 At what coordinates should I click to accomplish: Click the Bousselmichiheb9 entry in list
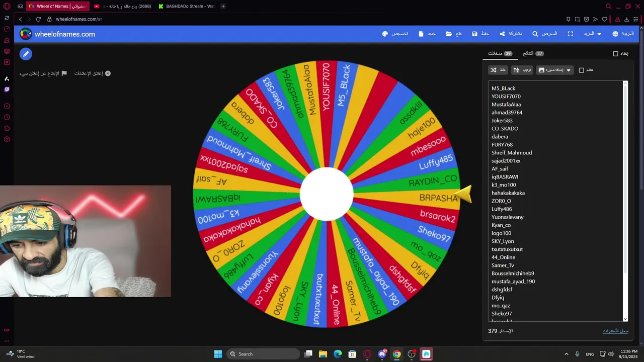pyautogui.click(x=513, y=274)
